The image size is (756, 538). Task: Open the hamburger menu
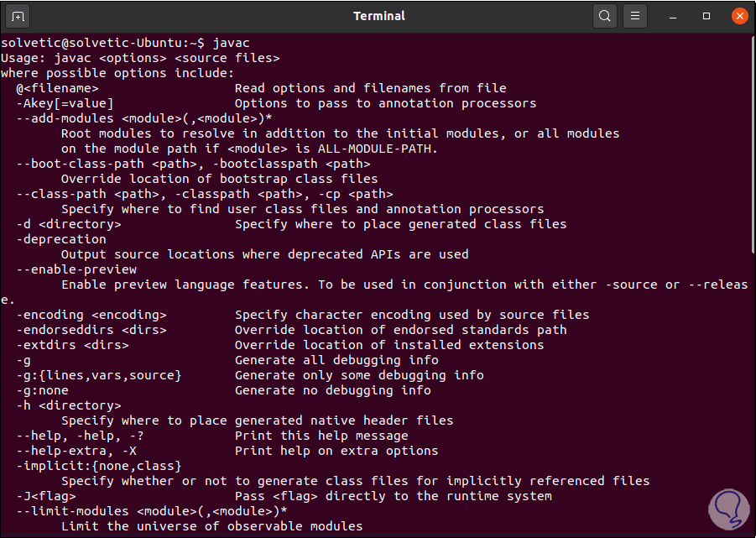[636, 16]
